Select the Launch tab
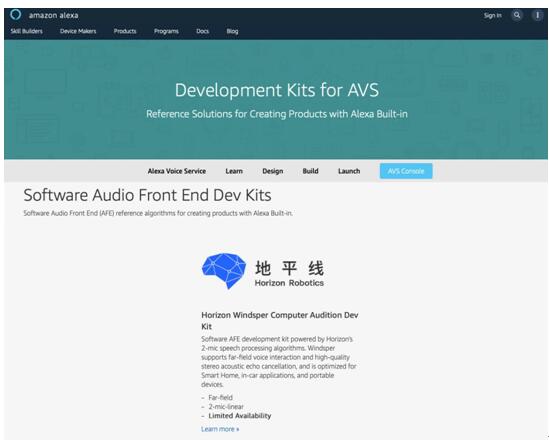Image resolution: width=549 pixels, height=444 pixels. [x=349, y=171]
